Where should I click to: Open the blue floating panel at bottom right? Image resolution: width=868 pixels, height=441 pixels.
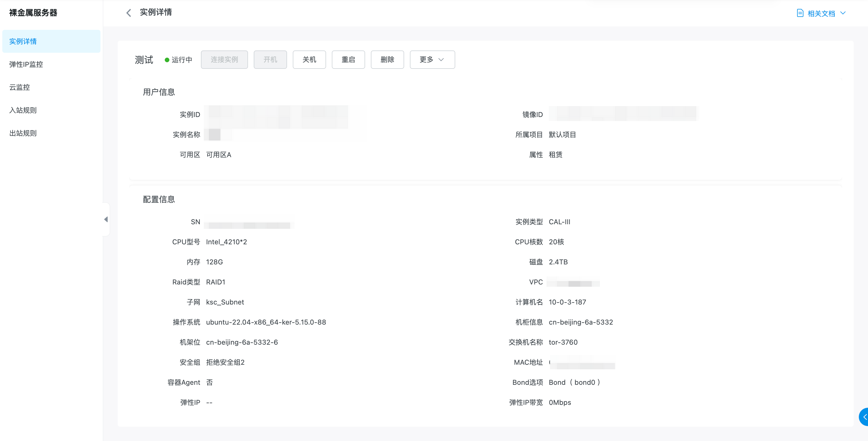864,417
